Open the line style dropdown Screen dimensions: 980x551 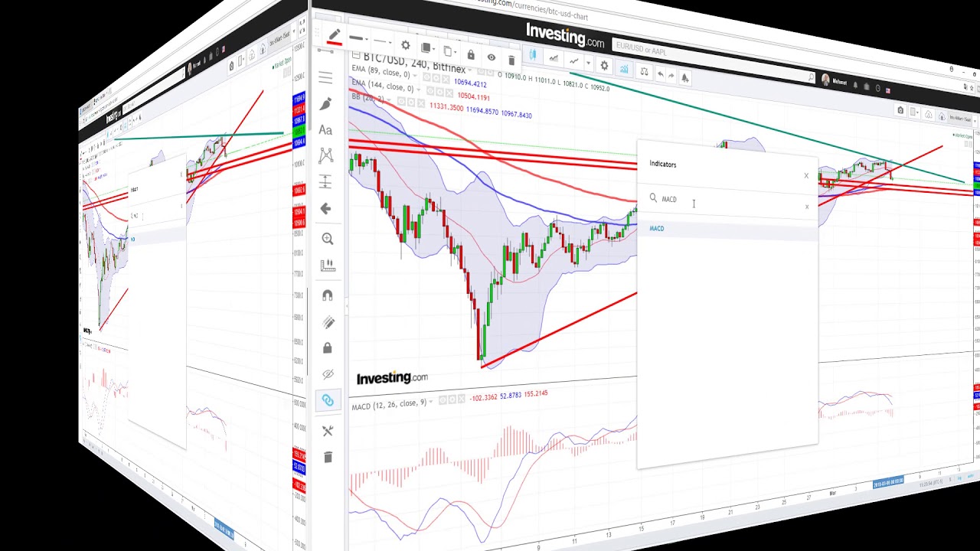383,41
